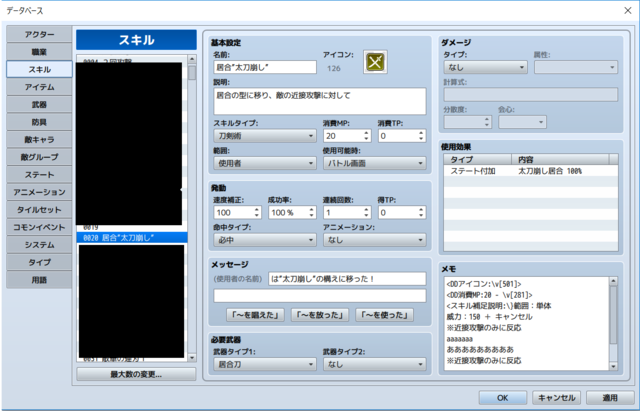Click the 得TP stepper field

(402, 212)
